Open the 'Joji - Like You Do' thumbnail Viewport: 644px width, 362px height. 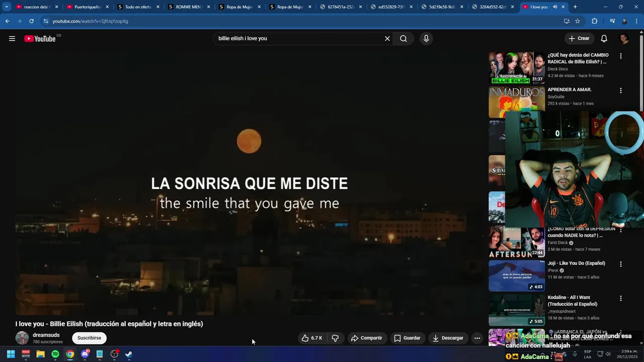517,276
